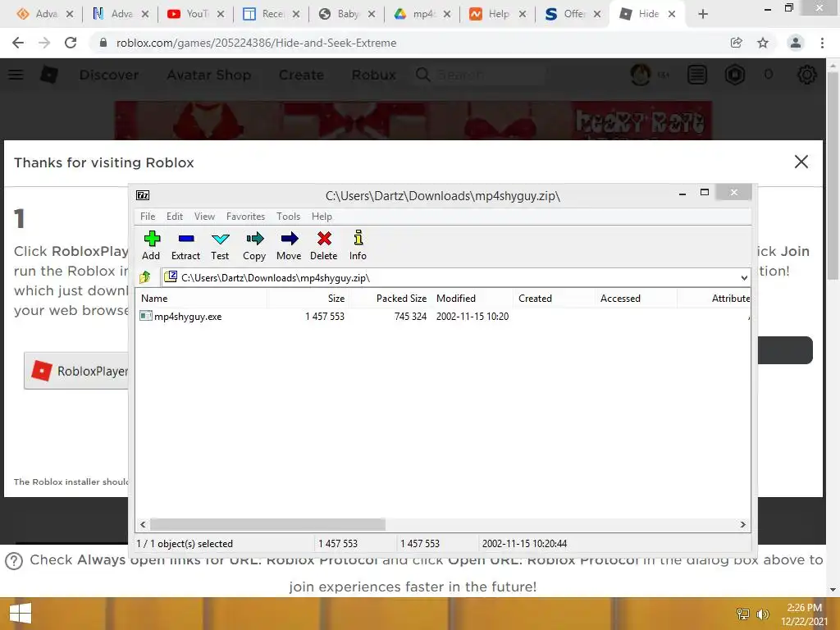840x630 pixels.
Task: Sort by the Accessed column header
Action: 637,299
